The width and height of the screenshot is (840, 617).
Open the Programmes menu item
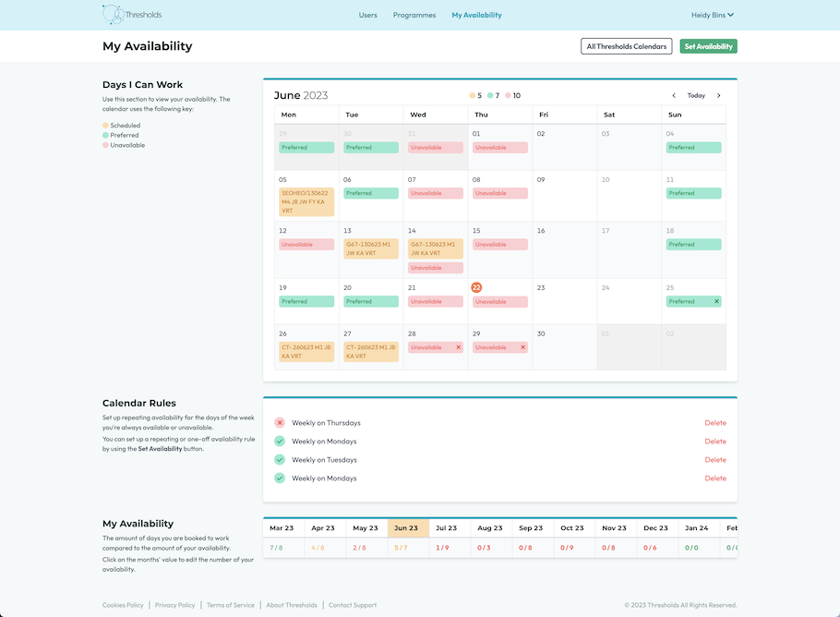[x=414, y=15]
